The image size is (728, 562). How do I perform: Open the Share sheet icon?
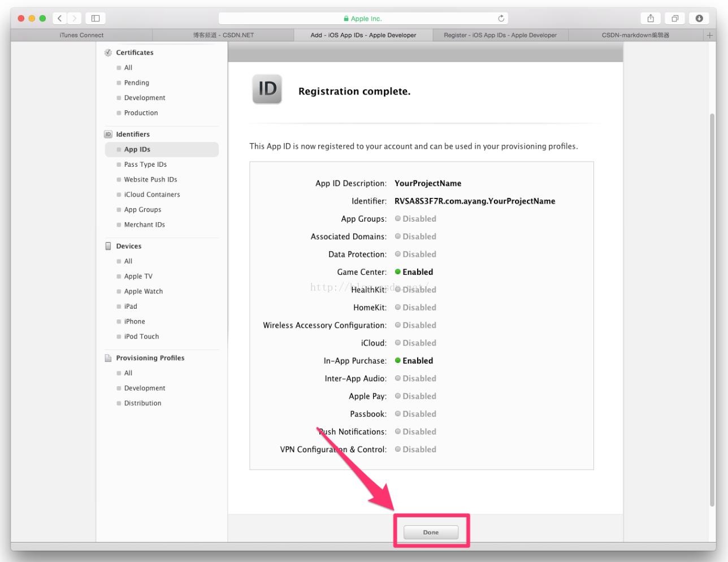click(651, 18)
